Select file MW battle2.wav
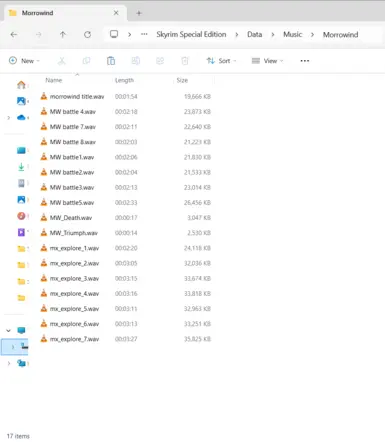Screen dimensions: 385x442 [72, 172]
